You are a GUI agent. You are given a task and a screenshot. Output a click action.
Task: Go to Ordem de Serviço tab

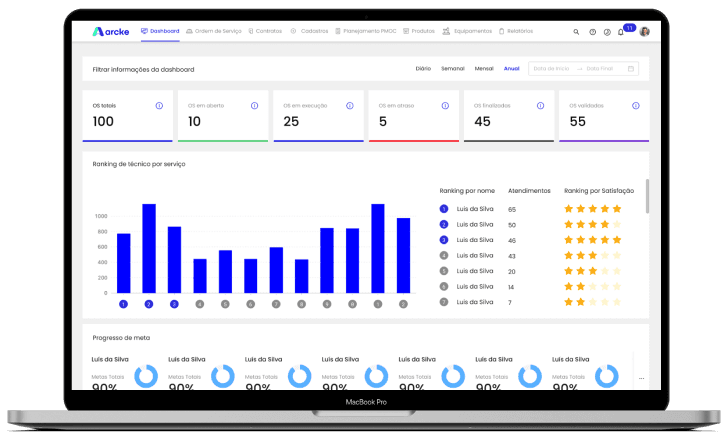(x=214, y=32)
